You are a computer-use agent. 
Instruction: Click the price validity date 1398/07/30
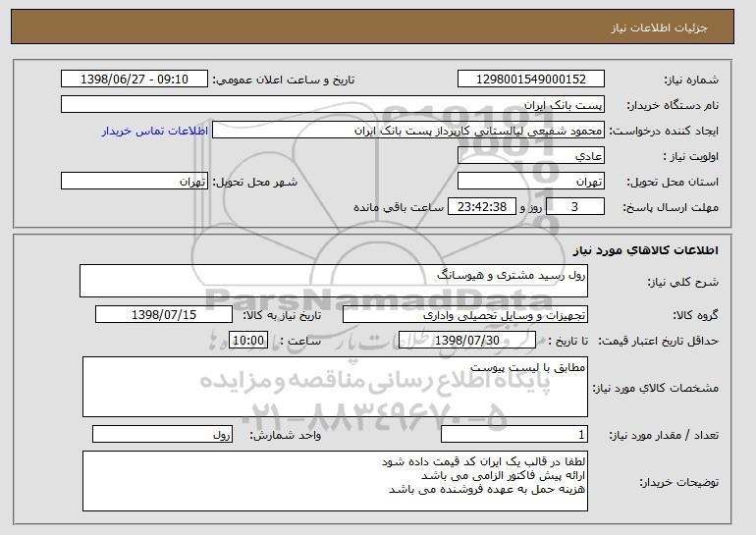pyautogui.click(x=467, y=341)
